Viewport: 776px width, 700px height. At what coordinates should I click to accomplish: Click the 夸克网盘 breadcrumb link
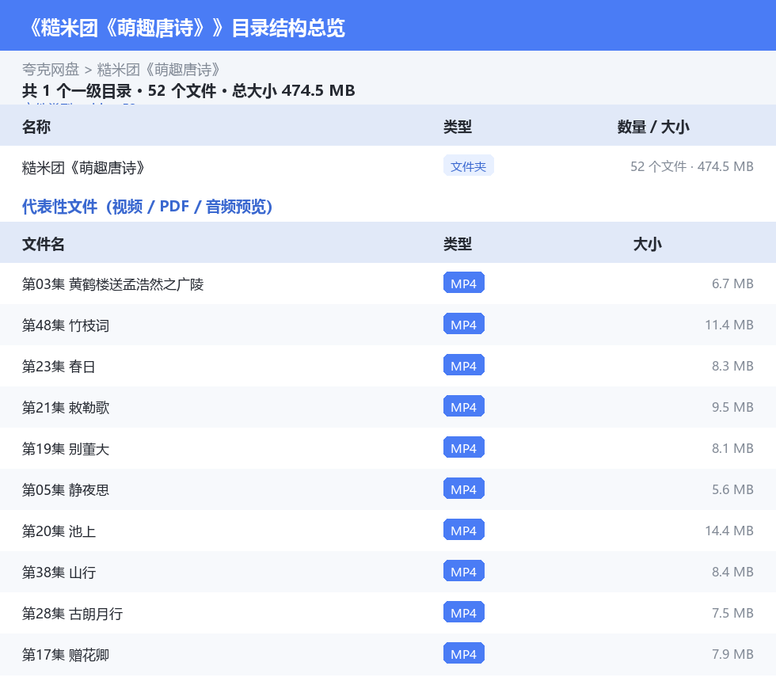(x=51, y=70)
